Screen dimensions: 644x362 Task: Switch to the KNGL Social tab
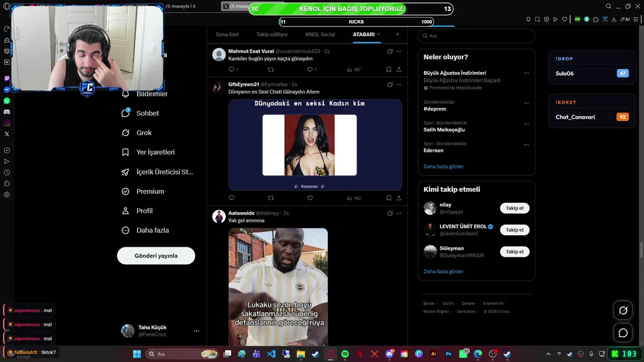click(x=320, y=34)
